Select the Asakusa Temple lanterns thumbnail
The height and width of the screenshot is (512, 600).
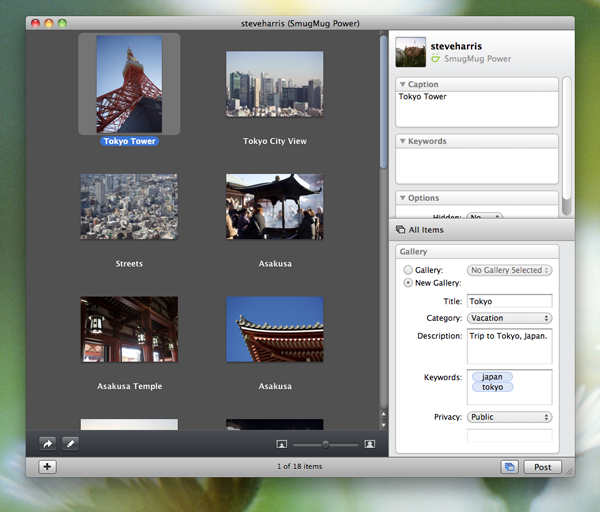click(129, 329)
